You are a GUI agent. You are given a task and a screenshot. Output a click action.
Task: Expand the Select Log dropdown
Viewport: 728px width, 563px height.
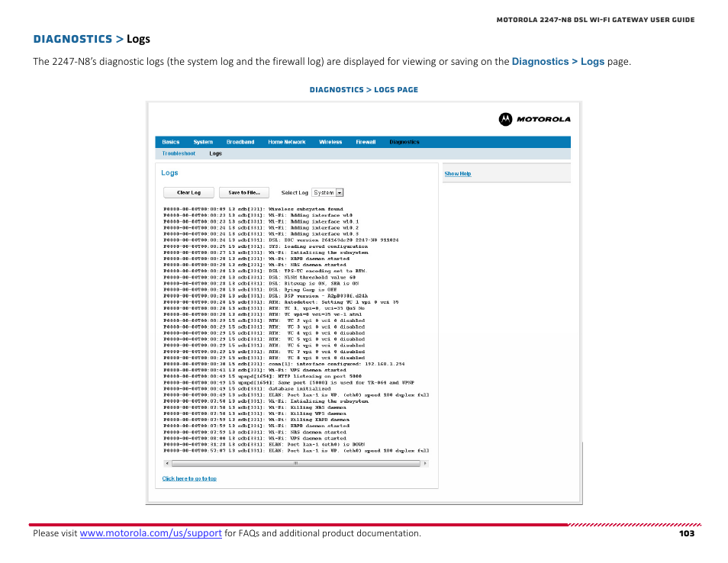[327, 192]
